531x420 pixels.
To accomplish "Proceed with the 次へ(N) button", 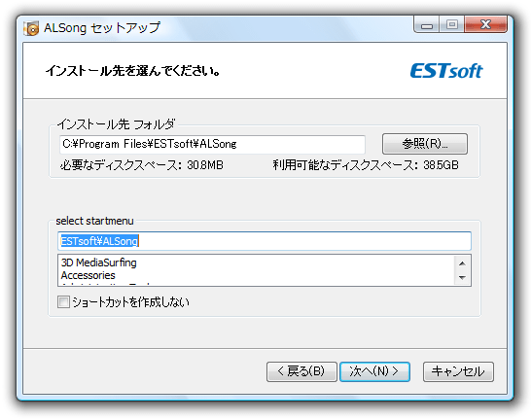I will point(374,371).
